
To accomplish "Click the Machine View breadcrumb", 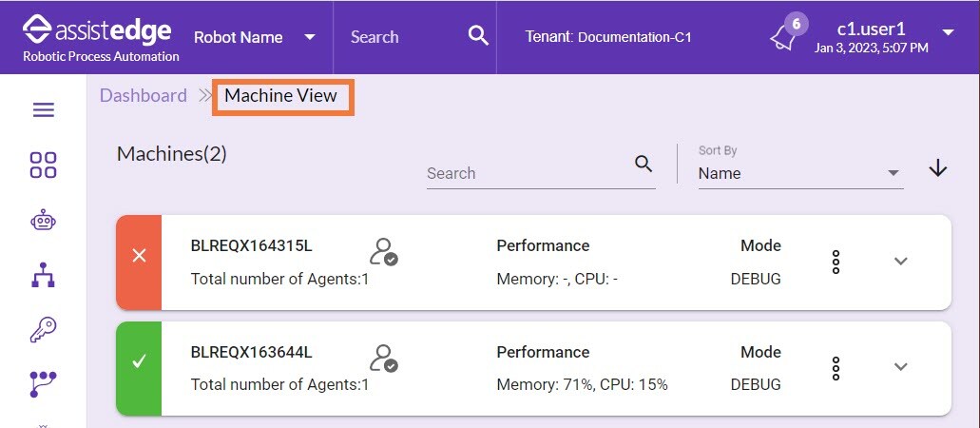I will coord(280,96).
